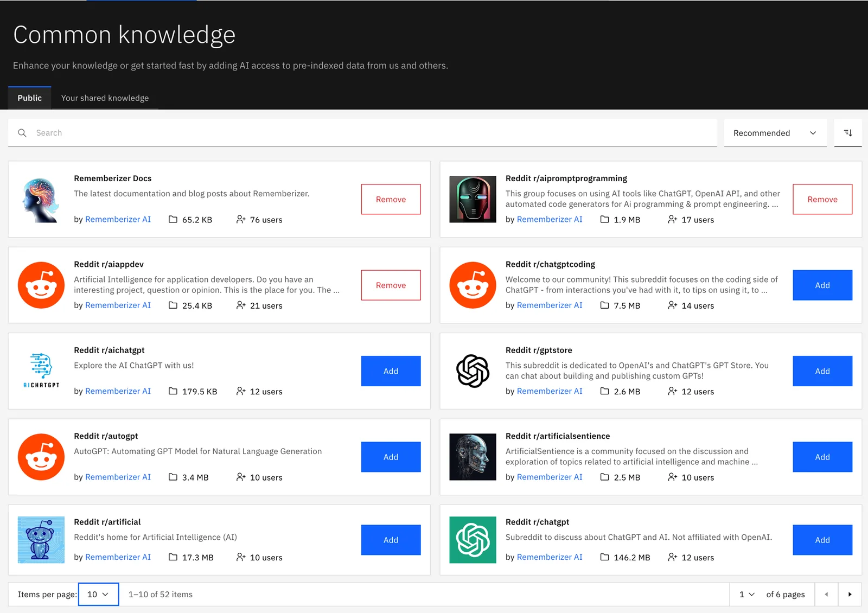
Task: Open Rememberizer AI link on r/artificial card
Action: coord(118,557)
